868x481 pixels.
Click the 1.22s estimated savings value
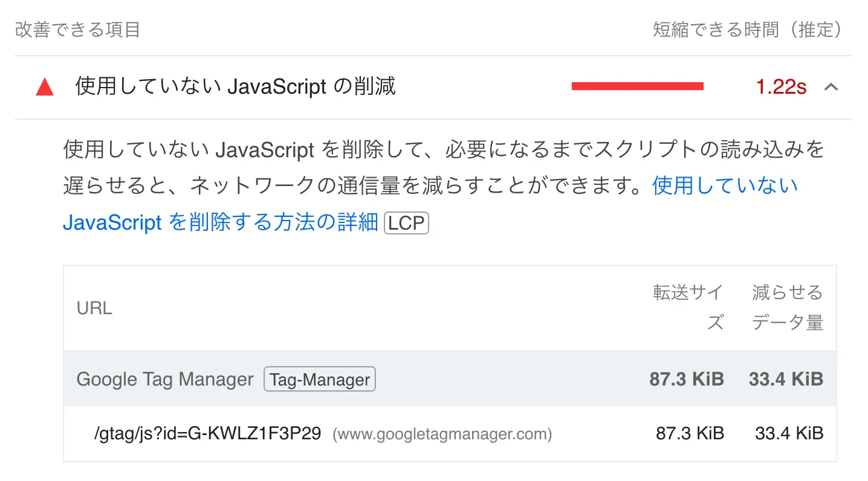point(781,87)
